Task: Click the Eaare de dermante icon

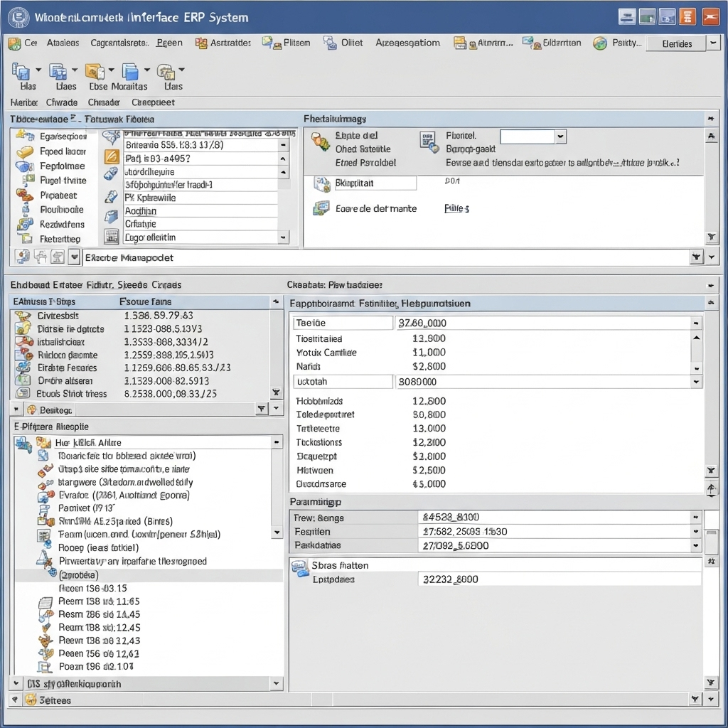Action: 320,208
